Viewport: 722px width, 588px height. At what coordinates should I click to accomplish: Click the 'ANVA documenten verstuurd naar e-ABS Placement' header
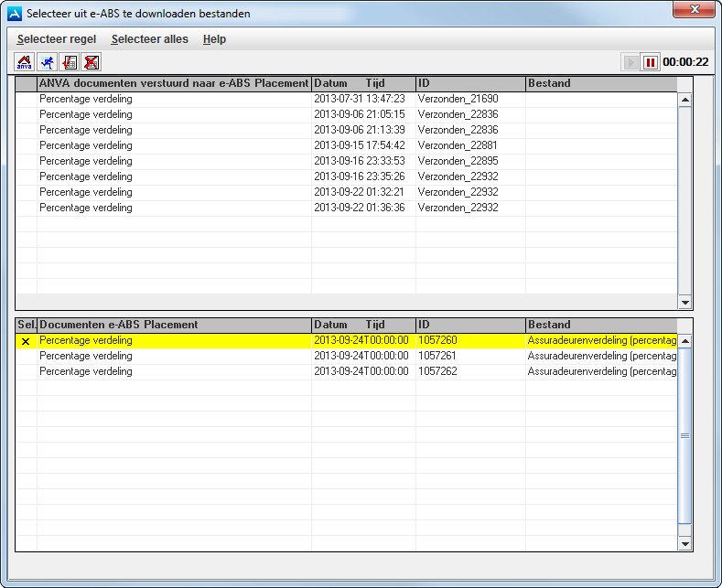click(174, 83)
